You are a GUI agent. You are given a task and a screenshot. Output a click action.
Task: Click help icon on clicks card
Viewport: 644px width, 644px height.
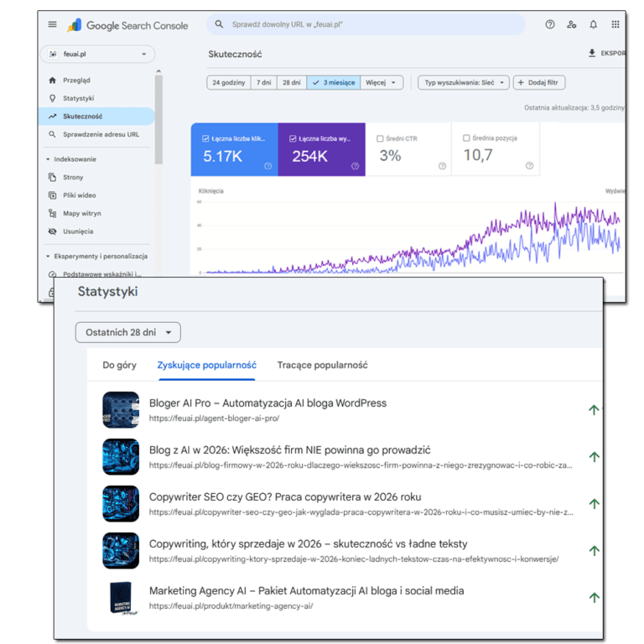click(x=267, y=166)
